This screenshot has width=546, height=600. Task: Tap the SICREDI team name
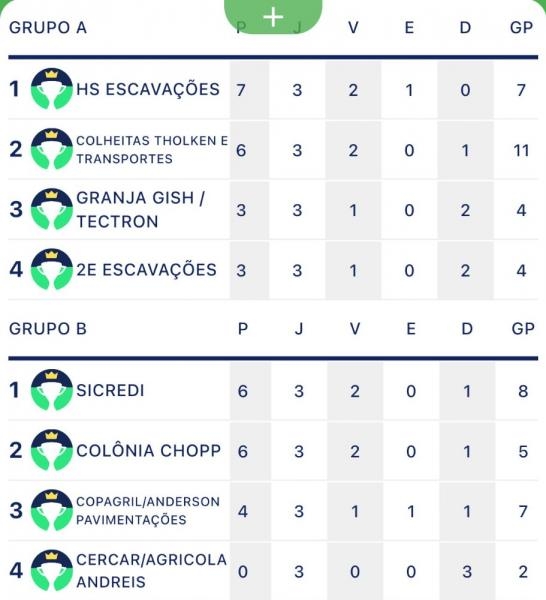tap(110, 390)
